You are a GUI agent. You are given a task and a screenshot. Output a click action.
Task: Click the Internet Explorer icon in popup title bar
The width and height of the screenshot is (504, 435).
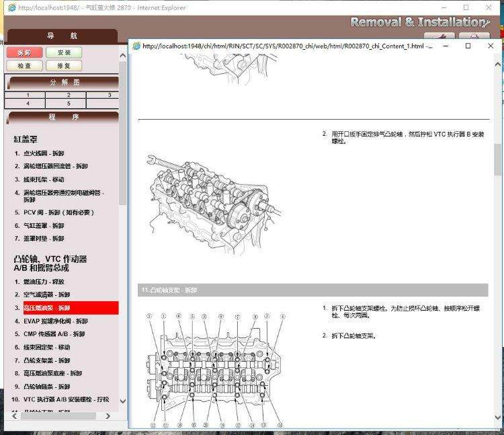[136, 46]
